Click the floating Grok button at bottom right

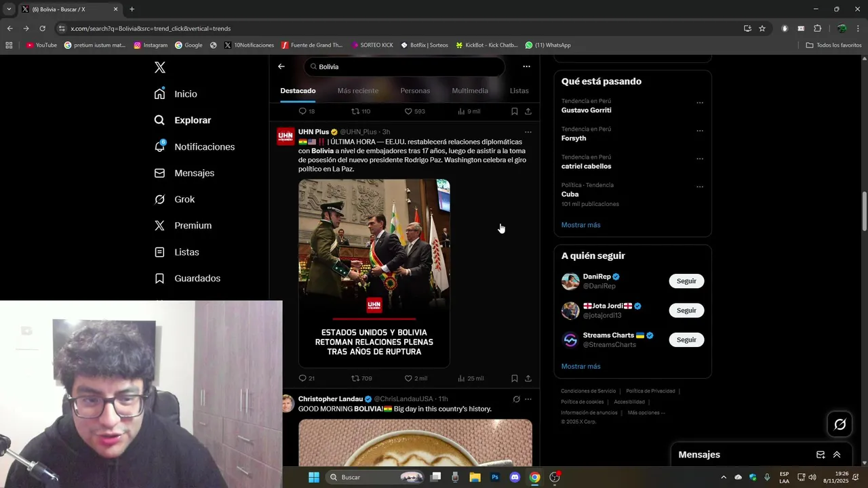click(840, 424)
